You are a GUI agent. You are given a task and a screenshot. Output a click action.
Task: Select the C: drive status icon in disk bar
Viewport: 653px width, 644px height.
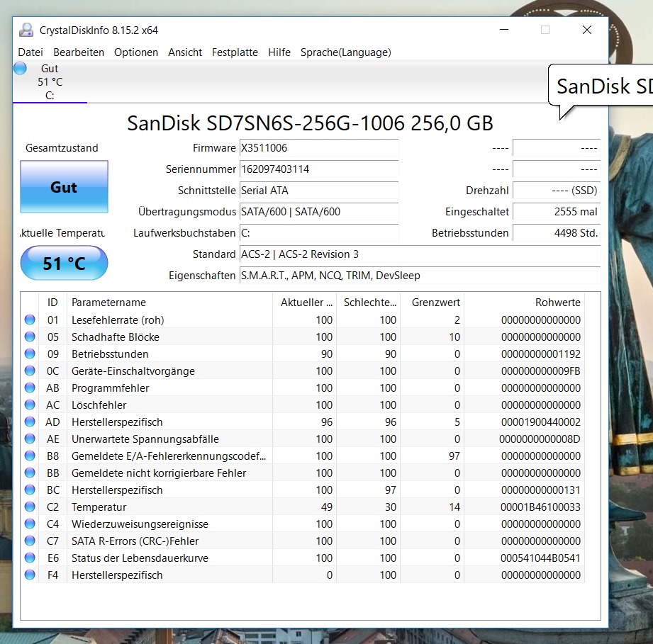[20, 68]
